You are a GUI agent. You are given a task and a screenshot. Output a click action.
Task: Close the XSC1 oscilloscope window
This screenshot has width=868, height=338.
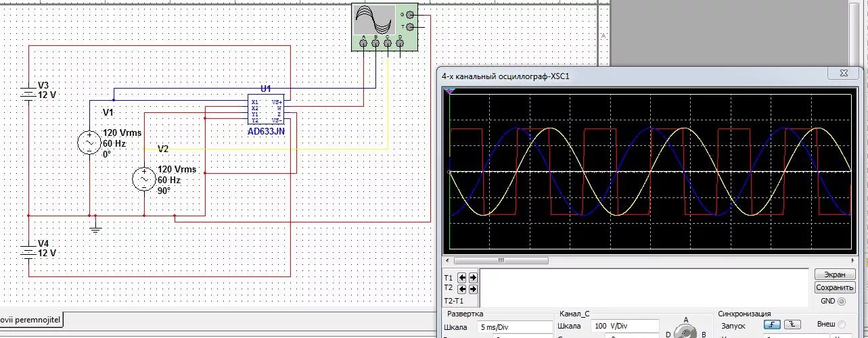coord(844,74)
